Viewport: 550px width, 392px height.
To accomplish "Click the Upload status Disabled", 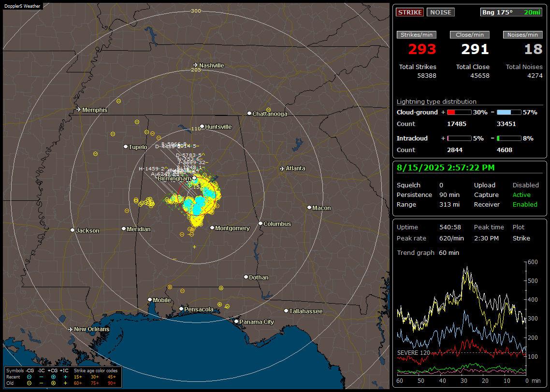I will pos(525,185).
